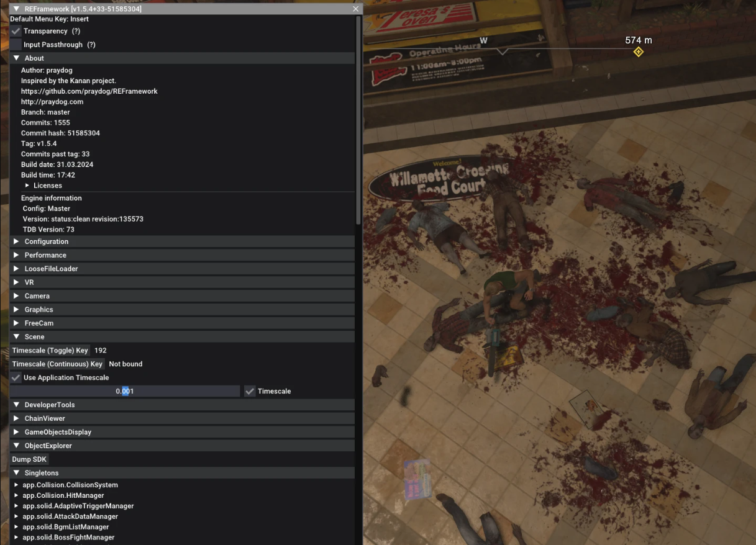The width and height of the screenshot is (756, 545).
Task: Expand the Configuration section
Action: (x=183, y=241)
